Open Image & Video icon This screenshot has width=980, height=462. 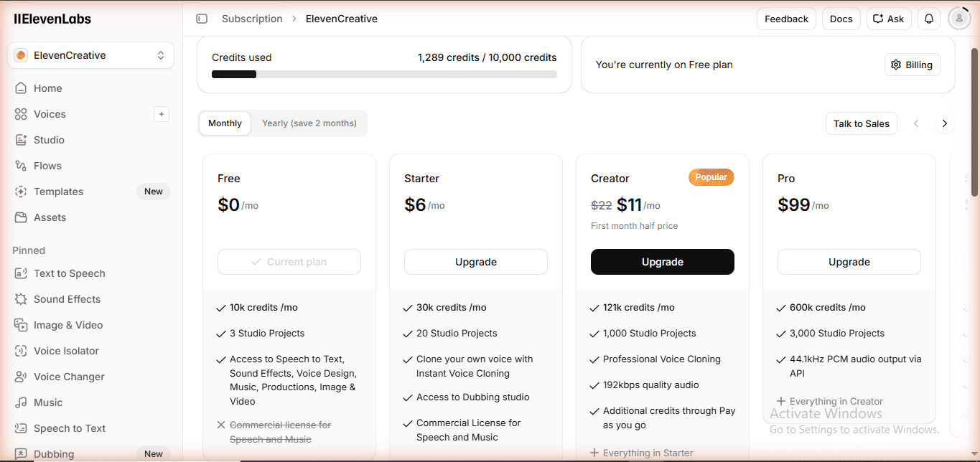coord(21,325)
